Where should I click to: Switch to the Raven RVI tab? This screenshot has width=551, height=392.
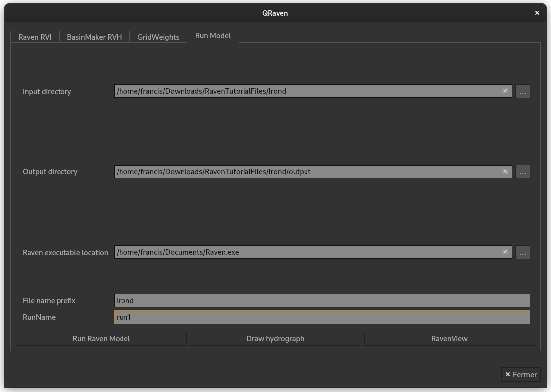click(35, 37)
